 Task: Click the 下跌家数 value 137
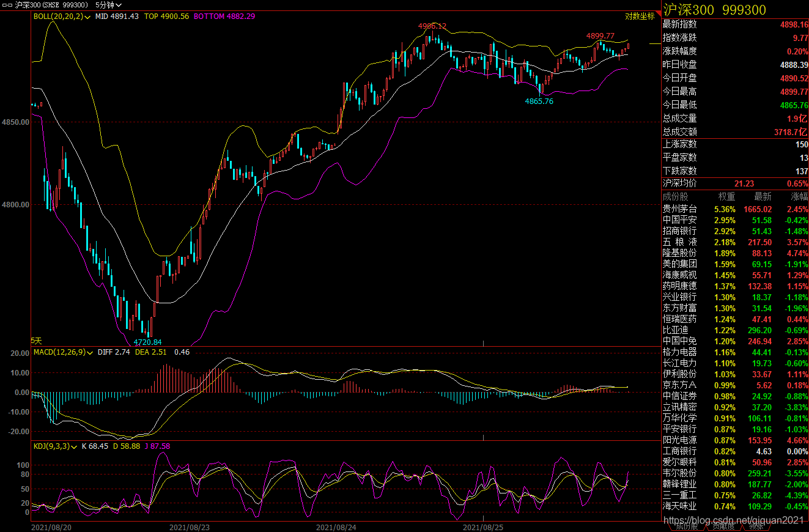pyautogui.click(x=802, y=171)
